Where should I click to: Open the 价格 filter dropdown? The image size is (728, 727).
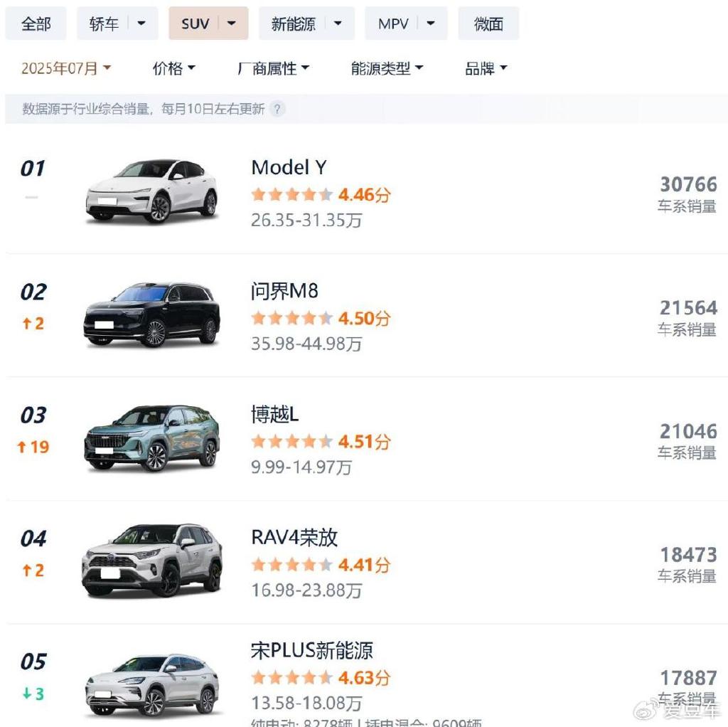[174, 68]
